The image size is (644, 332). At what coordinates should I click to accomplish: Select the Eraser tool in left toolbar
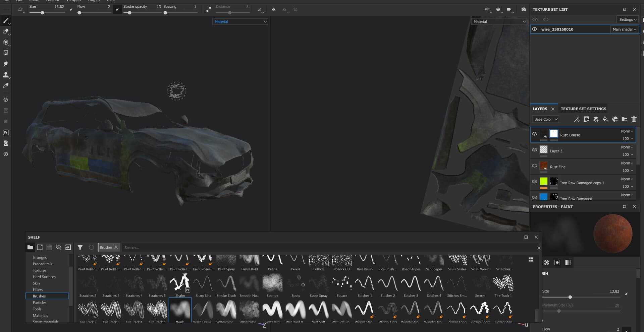pos(6,31)
